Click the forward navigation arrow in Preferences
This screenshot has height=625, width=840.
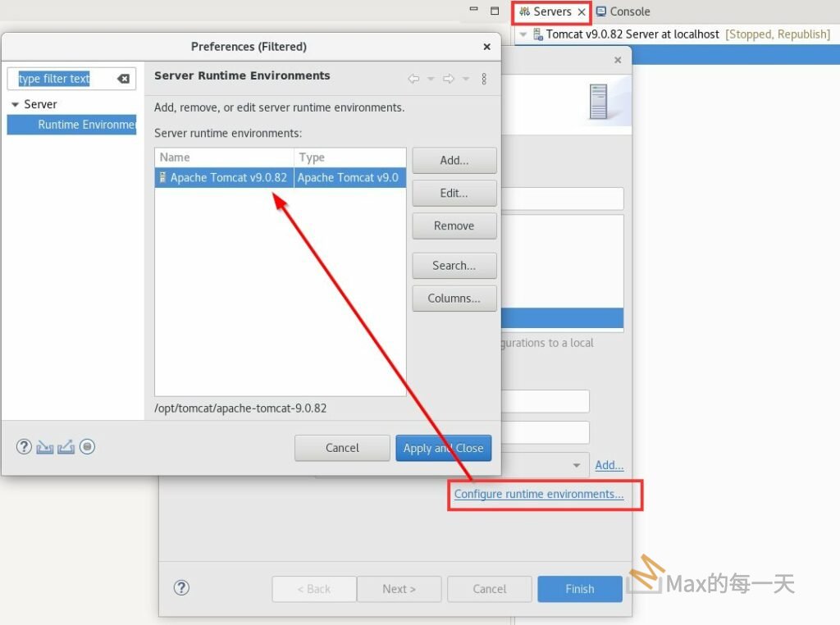coord(448,79)
